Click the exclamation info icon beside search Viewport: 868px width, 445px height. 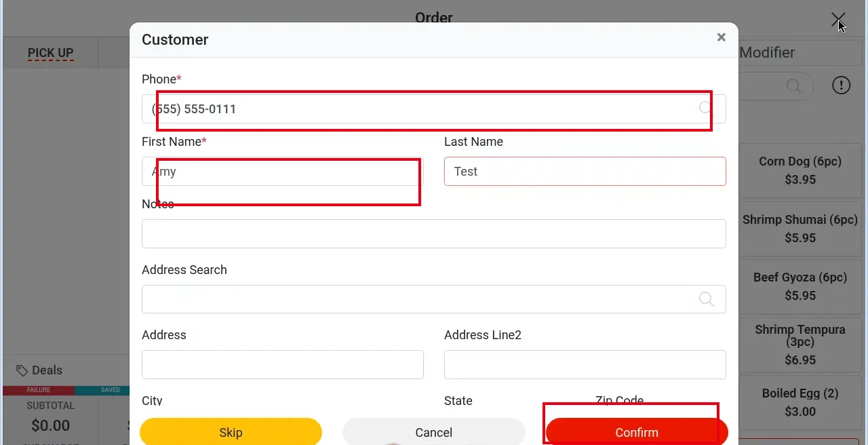click(841, 85)
